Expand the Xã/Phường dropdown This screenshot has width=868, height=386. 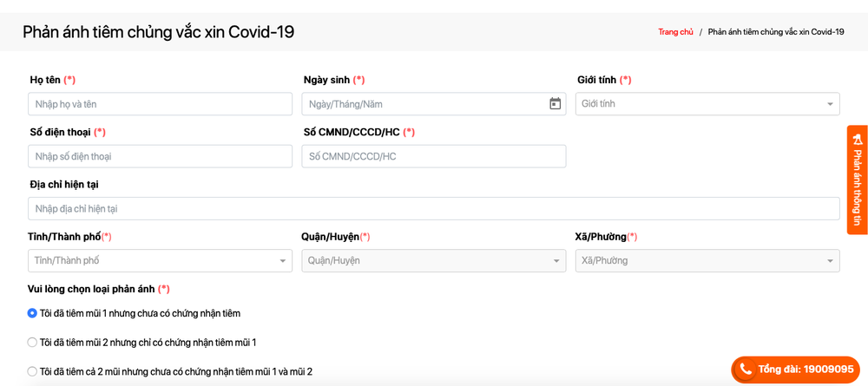click(707, 260)
